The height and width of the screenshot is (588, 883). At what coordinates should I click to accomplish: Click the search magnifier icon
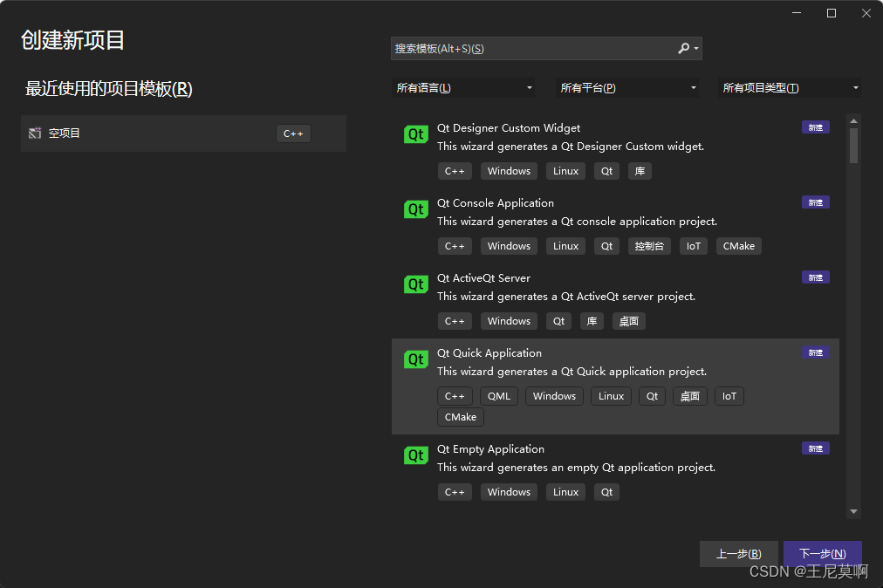click(x=683, y=49)
